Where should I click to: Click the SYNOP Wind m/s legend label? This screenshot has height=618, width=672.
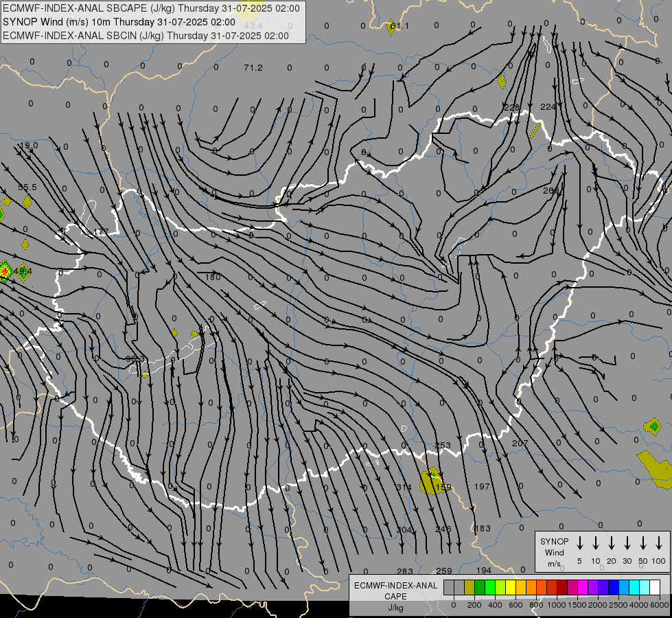(x=554, y=552)
